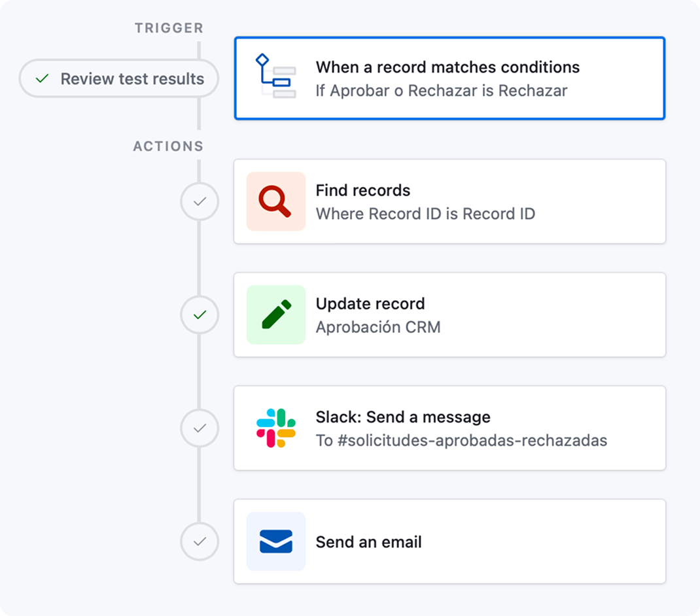Click the 'Where Record ID is Record ID' description
Viewport: 700px width, 616px height.
pos(425,214)
